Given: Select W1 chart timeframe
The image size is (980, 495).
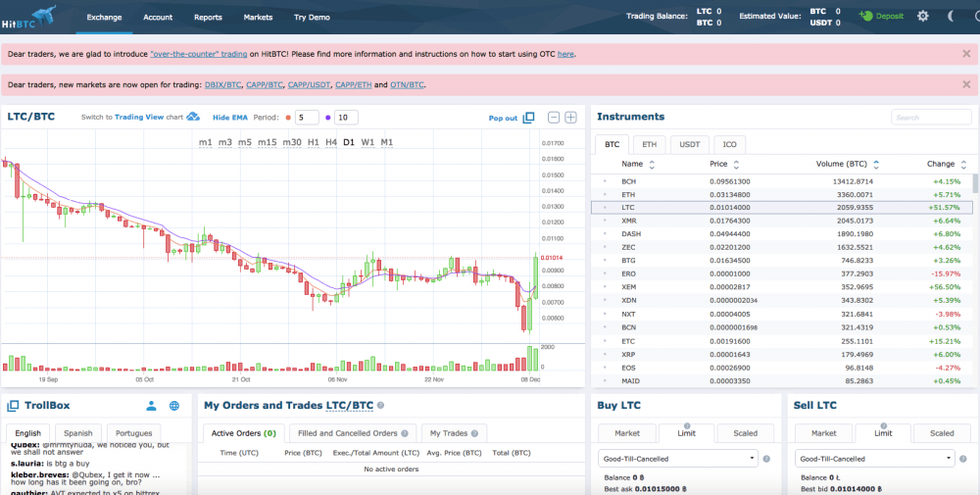Looking at the screenshot, I should (367, 142).
